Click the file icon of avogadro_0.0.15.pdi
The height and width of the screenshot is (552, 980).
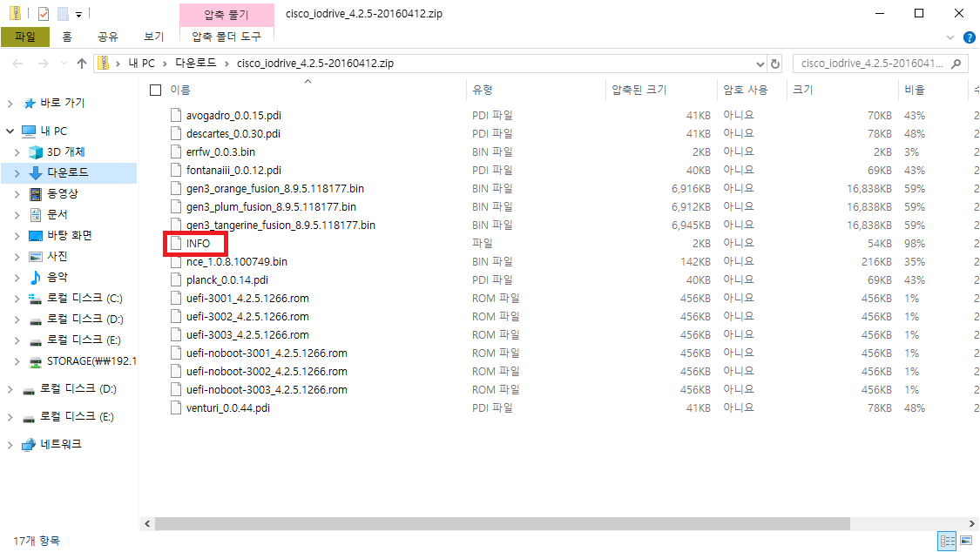176,115
